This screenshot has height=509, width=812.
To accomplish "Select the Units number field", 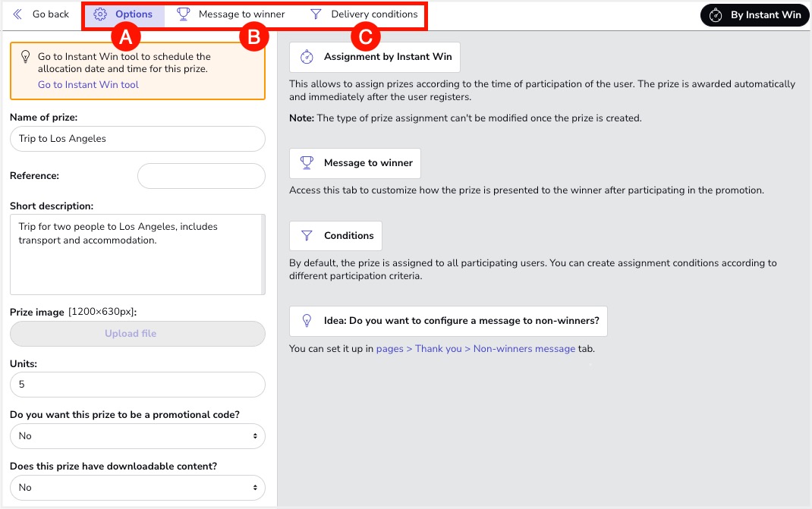I will [x=137, y=385].
